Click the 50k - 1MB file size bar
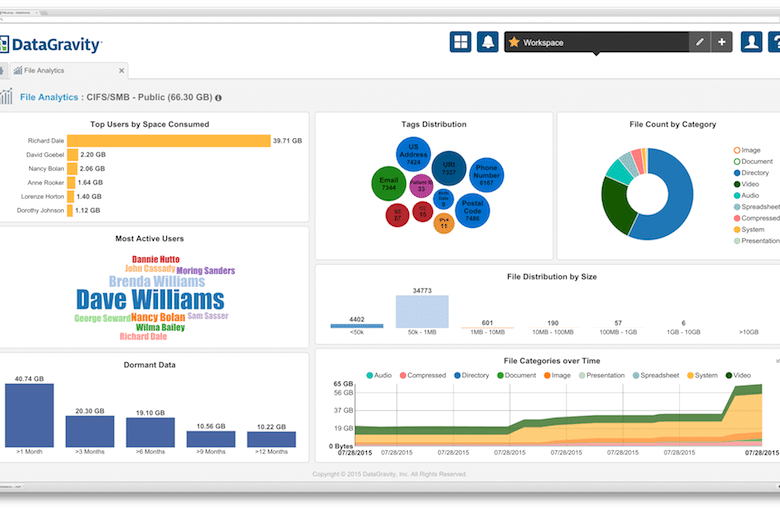780x510 pixels. point(422,311)
